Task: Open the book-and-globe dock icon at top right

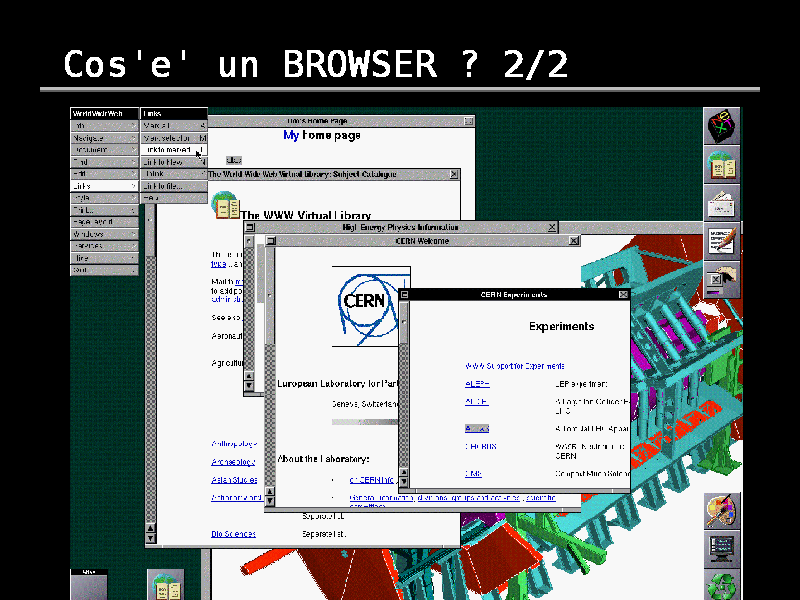Action: [723, 165]
